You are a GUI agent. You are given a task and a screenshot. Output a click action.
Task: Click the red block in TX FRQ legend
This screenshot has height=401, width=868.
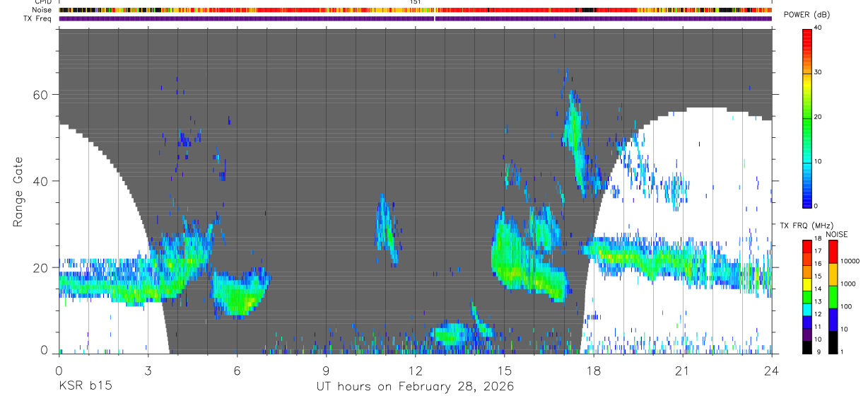coord(807,246)
